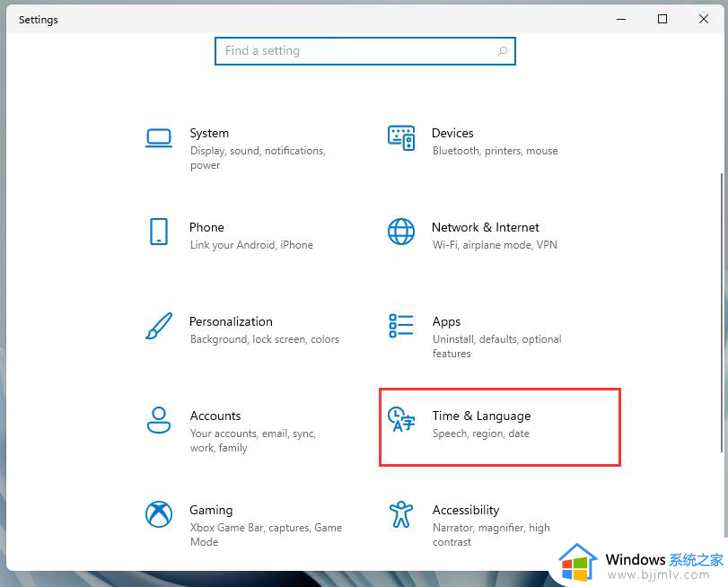The width and height of the screenshot is (728, 587).
Task: Open the Gaming settings title
Action: 211,511
